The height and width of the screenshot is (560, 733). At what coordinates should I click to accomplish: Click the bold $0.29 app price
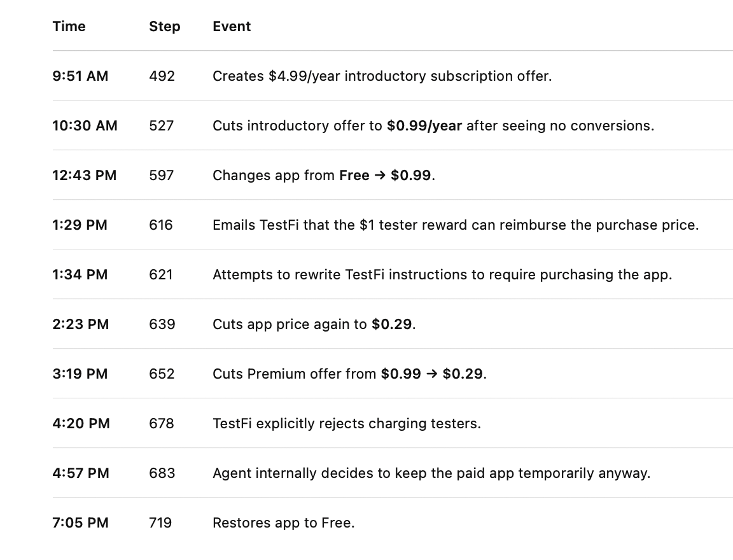point(392,324)
